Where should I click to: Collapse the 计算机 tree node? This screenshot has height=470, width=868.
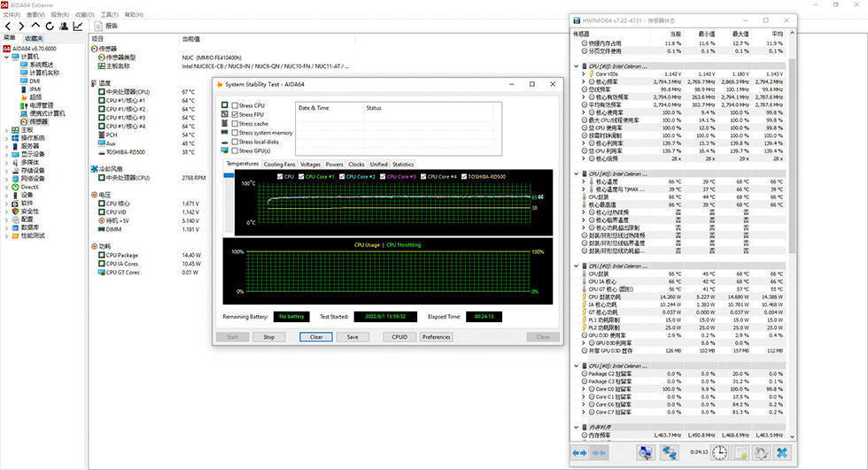tap(8, 57)
